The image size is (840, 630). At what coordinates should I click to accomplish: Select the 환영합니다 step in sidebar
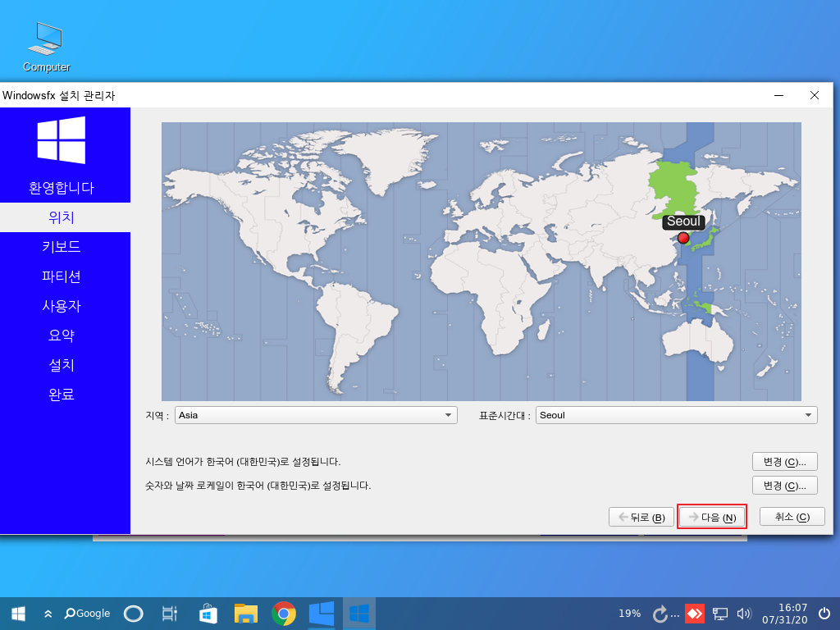pyautogui.click(x=61, y=188)
